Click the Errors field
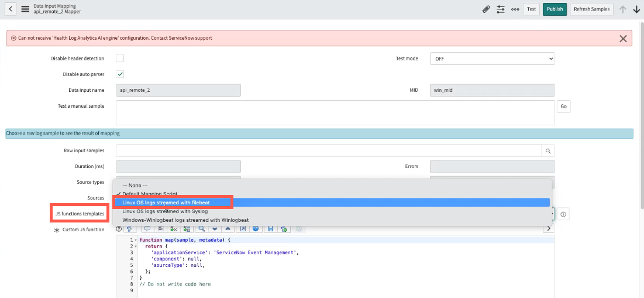Viewport: 644px width, 298px height. [x=492, y=166]
